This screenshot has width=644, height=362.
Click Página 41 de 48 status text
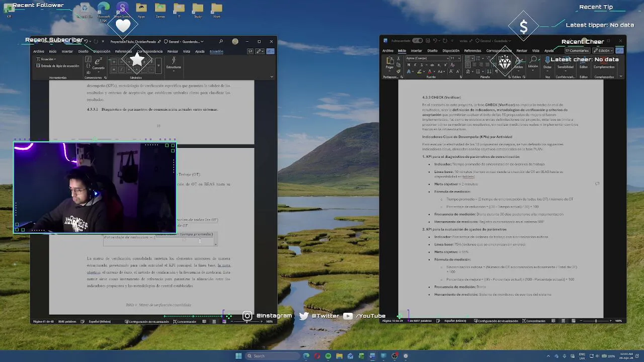(43, 321)
